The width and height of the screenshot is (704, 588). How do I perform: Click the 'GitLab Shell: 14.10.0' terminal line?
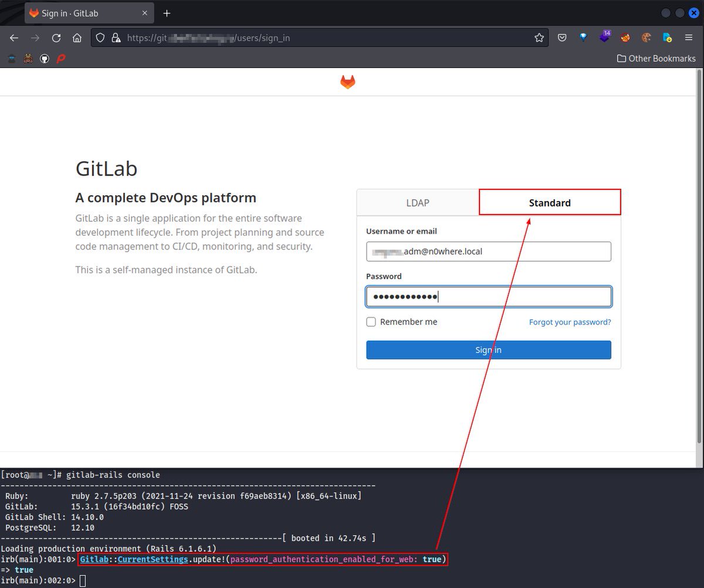[55, 517]
